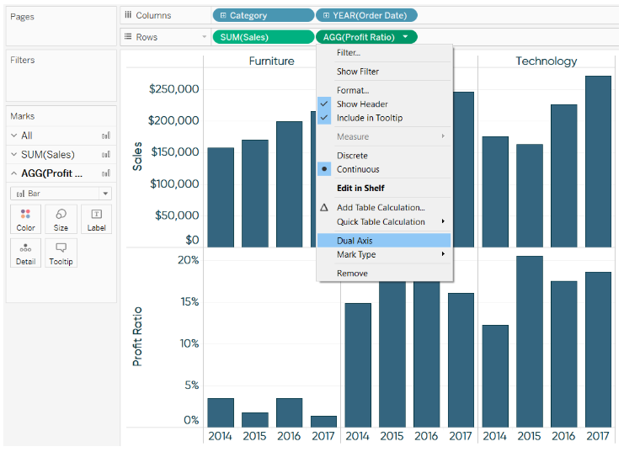Click Add Table Calculation... entry
The image size is (624, 452).
(x=380, y=207)
